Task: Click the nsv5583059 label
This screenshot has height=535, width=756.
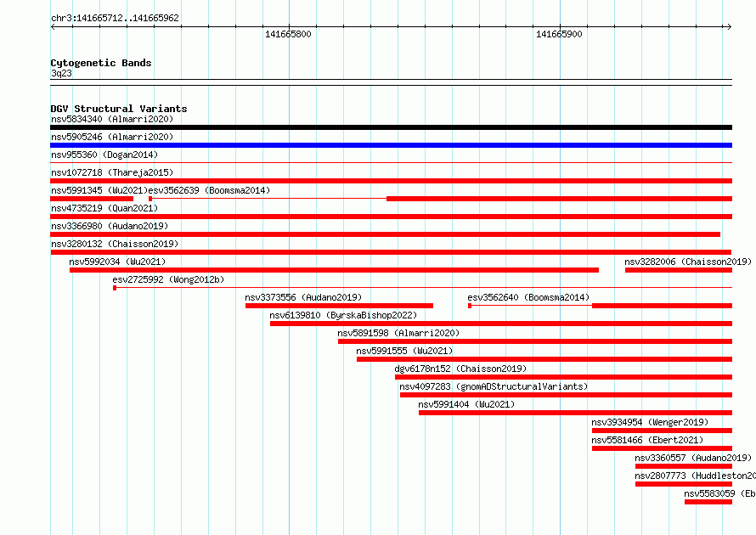Action: coord(719,493)
